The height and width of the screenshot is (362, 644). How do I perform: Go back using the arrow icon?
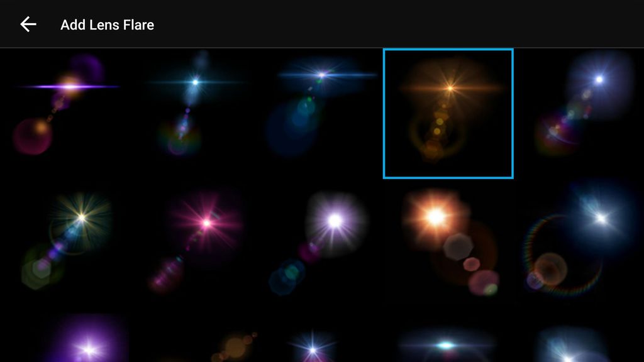(28, 25)
